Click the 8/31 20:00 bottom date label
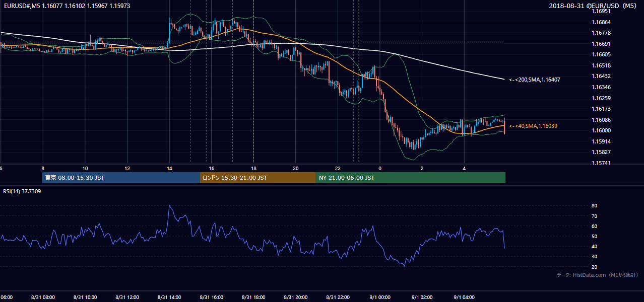Screen dimensions: 644x302 [296, 297]
